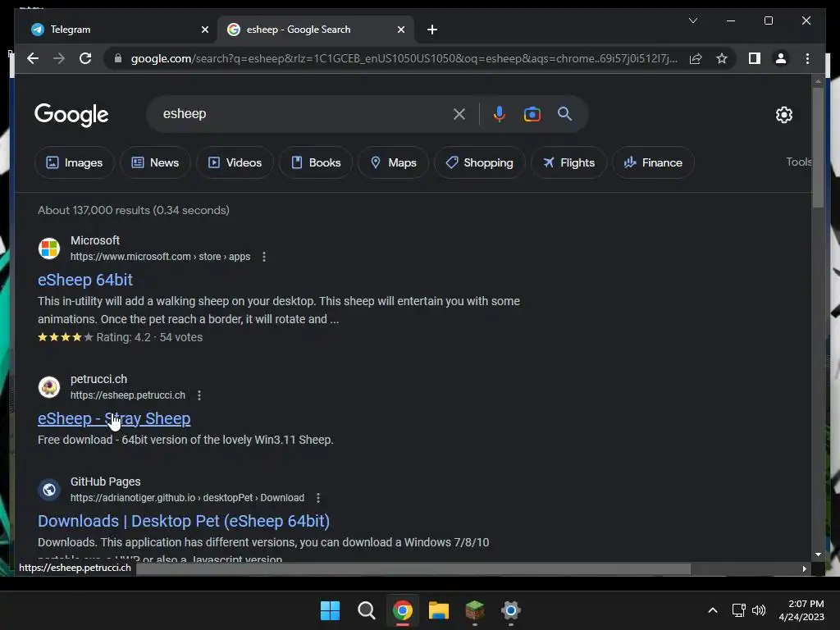The height and width of the screenshot is (630, 840).
Task: Close the esheep Google Search tab
Action: coord(400,30)
